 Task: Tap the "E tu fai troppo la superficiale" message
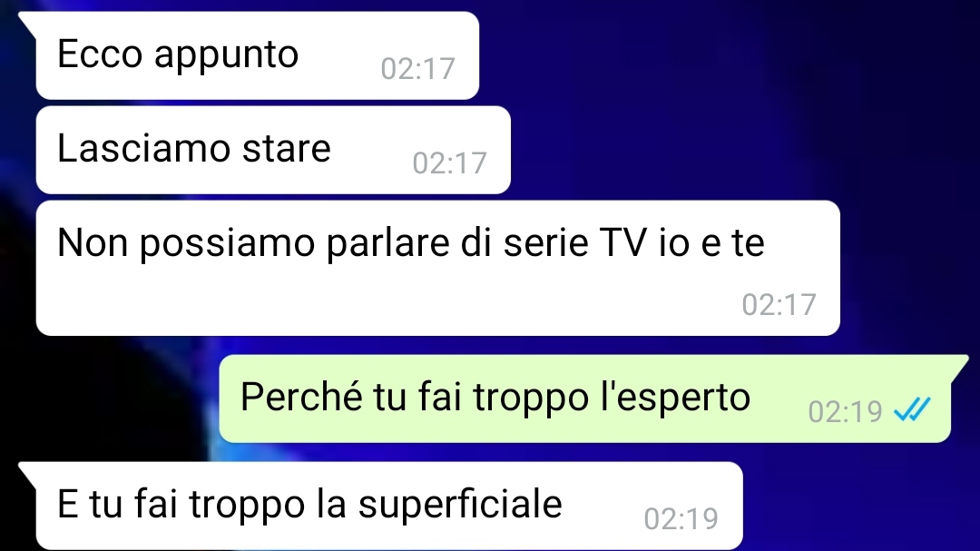[x=388, y=506]
